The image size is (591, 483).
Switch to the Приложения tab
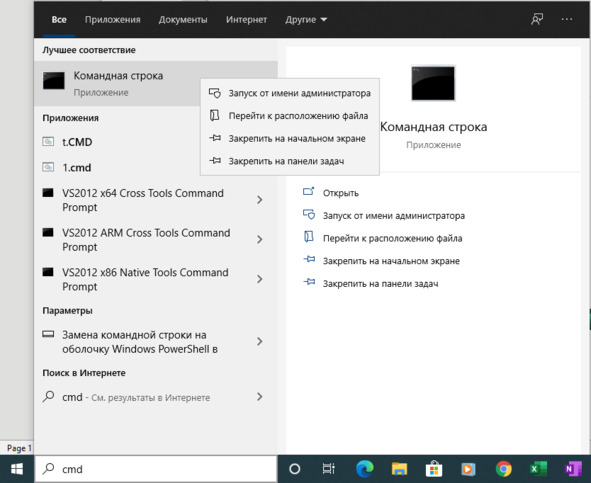tap(112, 20)
